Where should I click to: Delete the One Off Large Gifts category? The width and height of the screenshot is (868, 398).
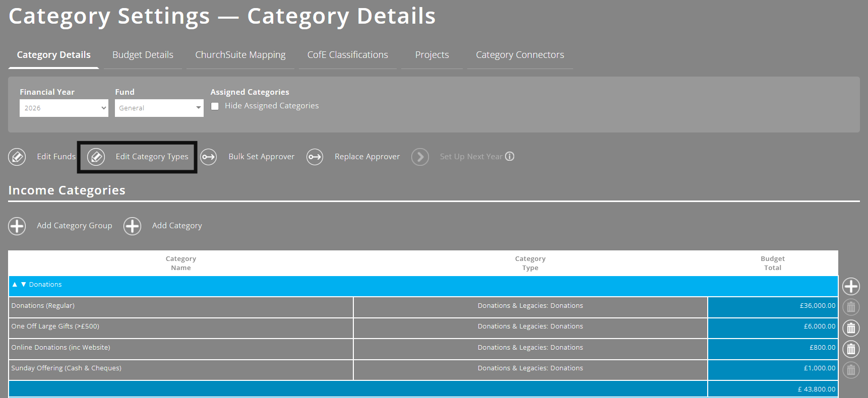pos(851,328)
